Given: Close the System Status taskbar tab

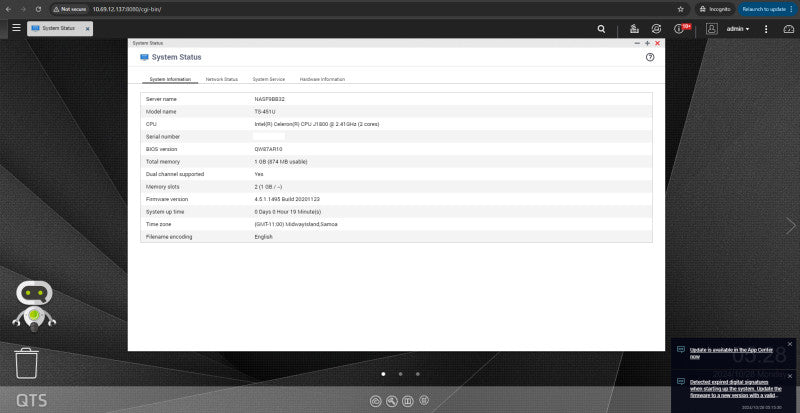Looking at the screenshot, I should point(87,29).
